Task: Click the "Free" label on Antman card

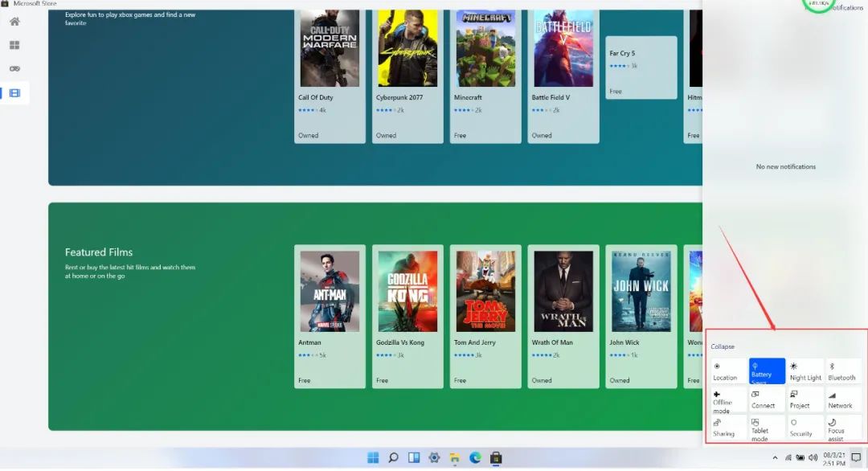Action: [x=305, y=381]
